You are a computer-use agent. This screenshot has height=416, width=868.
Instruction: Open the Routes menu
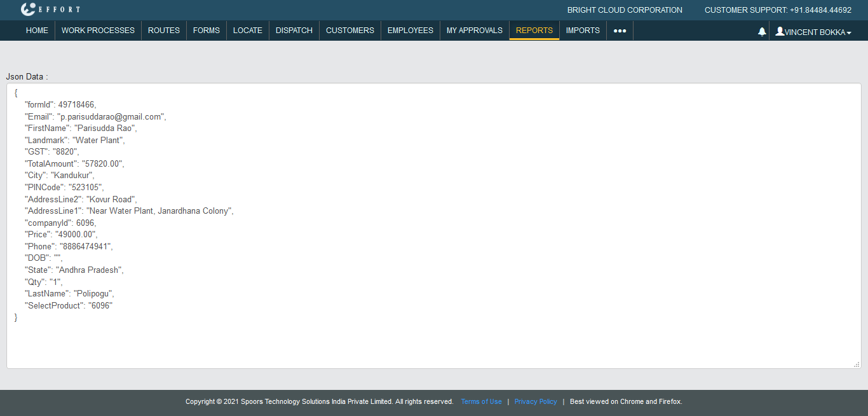tap(164, 31)
